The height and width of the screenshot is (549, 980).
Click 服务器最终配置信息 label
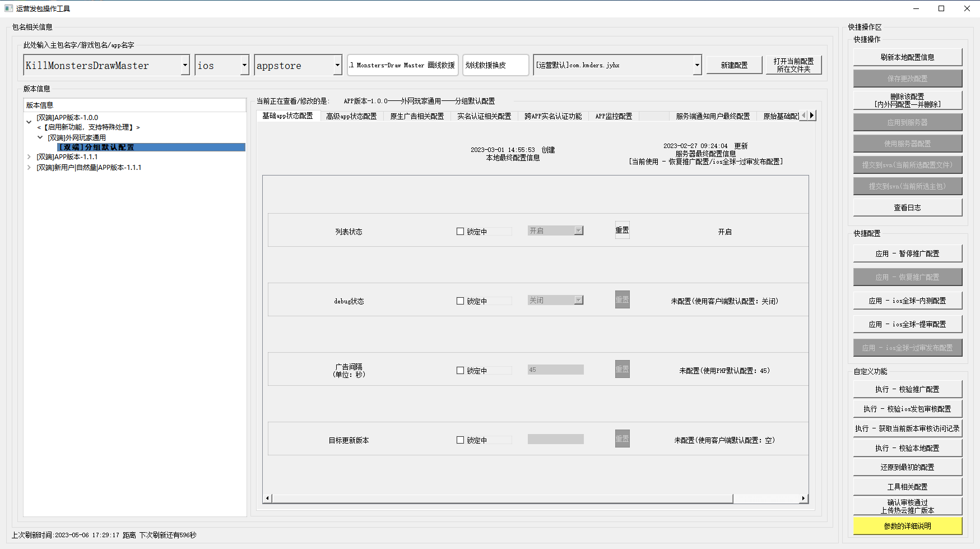click(x=705, y=154)
